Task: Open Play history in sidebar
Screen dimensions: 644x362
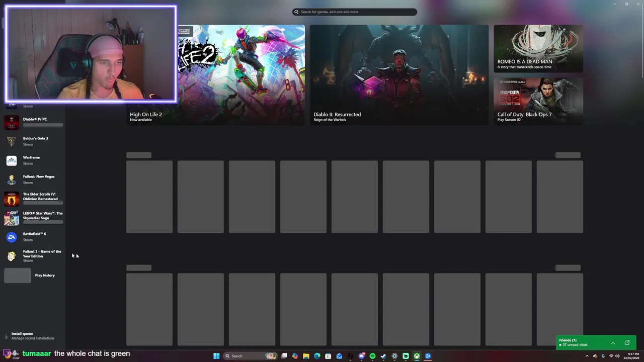Action: [x=33, y=275]
